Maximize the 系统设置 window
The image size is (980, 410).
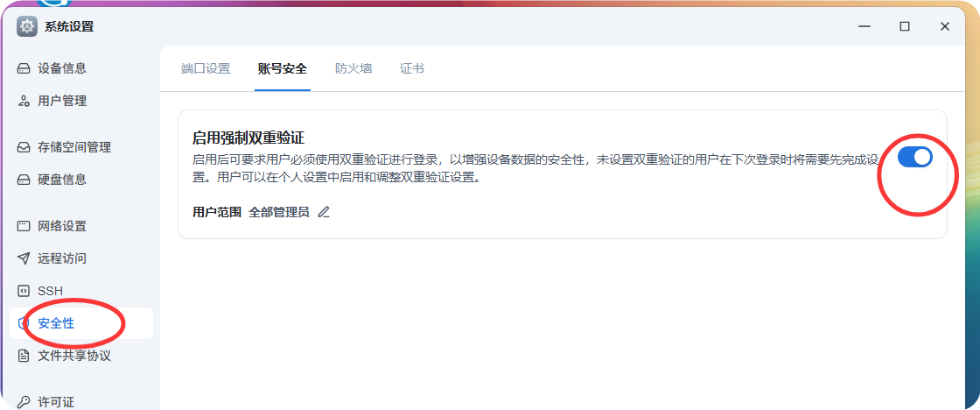(905, 26)
